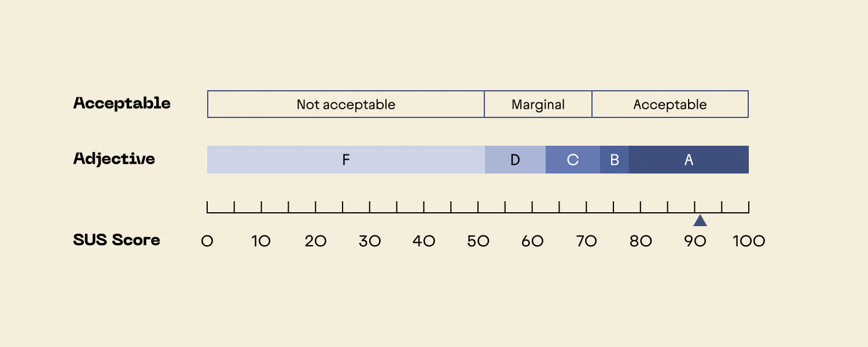This screenshot has width=868, height=347.
Task: Click the 70 label on the scale
Action: 586,241
